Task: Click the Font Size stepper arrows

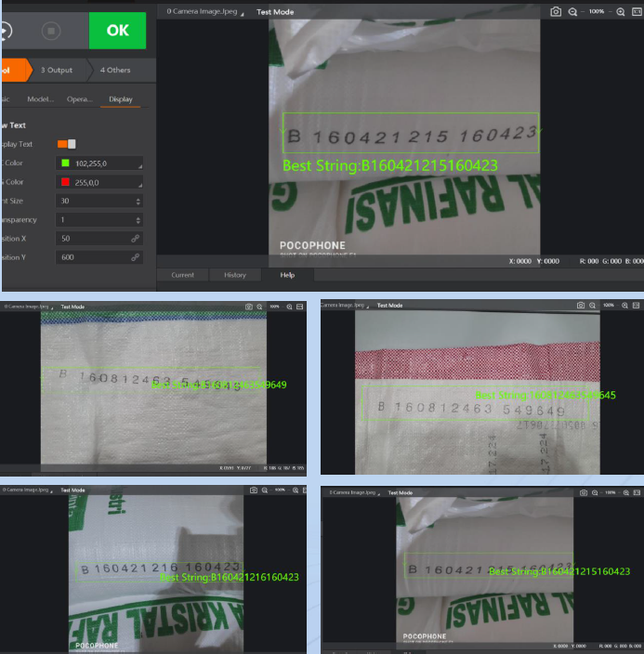Action: pos(138,201)
